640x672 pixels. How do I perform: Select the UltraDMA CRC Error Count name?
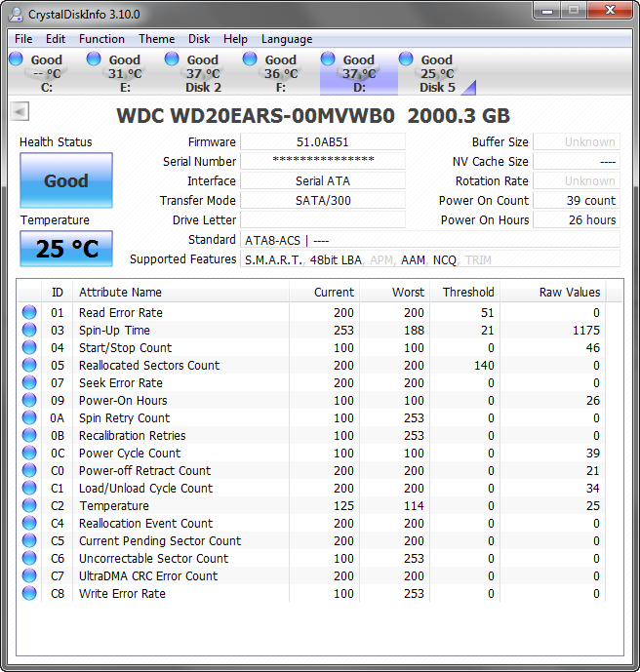(148, 576)
